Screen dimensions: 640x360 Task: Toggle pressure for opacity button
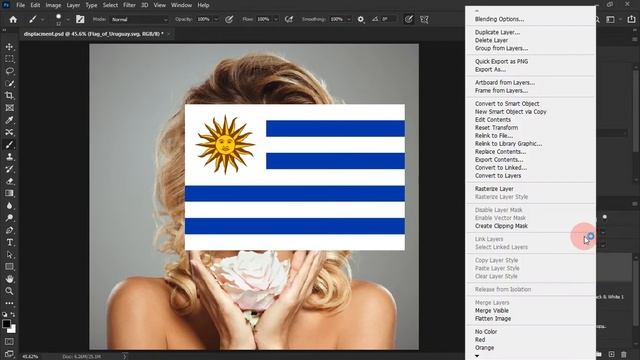point(229,19)
